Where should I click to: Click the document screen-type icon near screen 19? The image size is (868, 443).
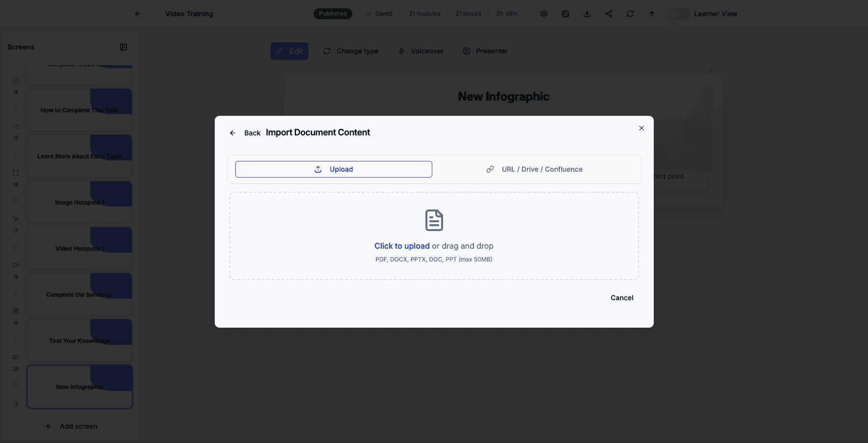click(x=15, y=311)
